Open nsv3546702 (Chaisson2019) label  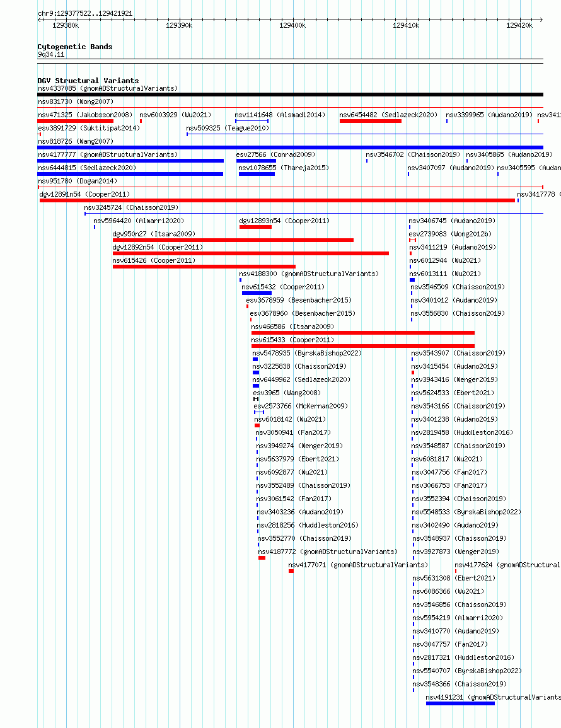click(413, 154)
